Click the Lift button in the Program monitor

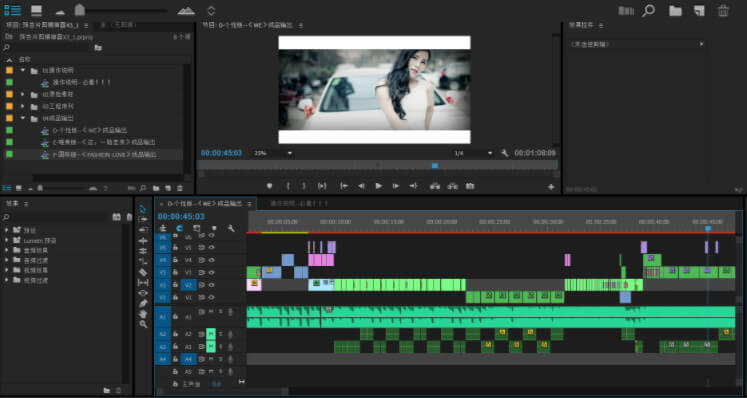coord(434,186)
